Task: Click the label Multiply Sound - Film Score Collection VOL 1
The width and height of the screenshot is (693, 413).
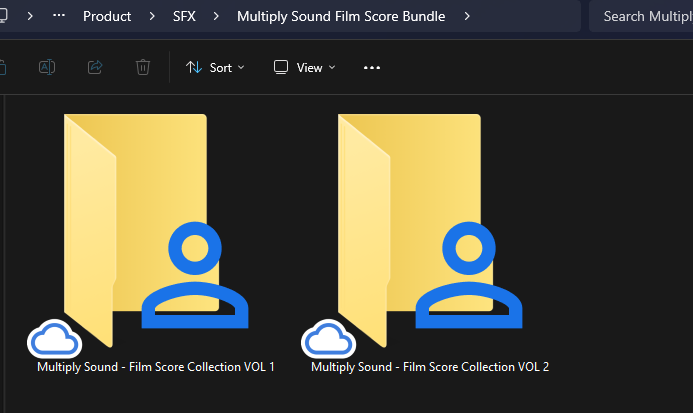Action: coord(156,367)
